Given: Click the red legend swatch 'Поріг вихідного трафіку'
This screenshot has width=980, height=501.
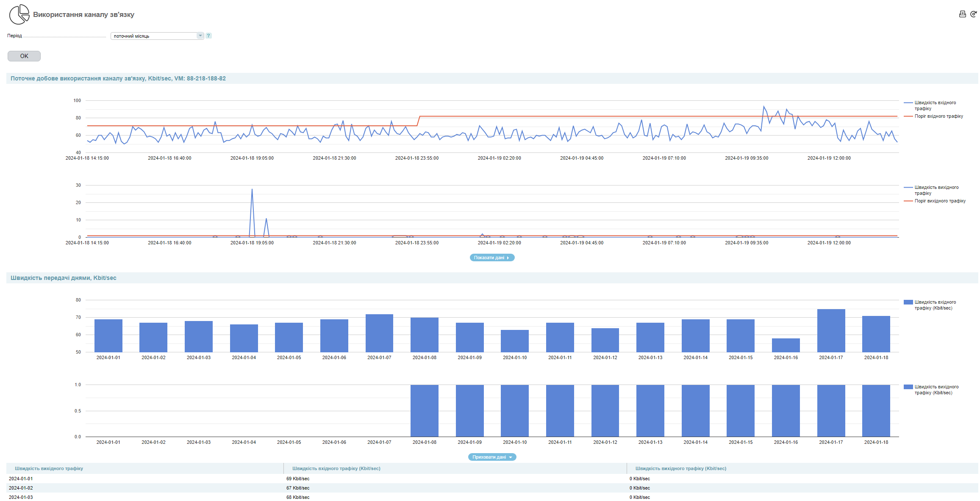Looking at the screenshot, I should [x=908, y=201].
